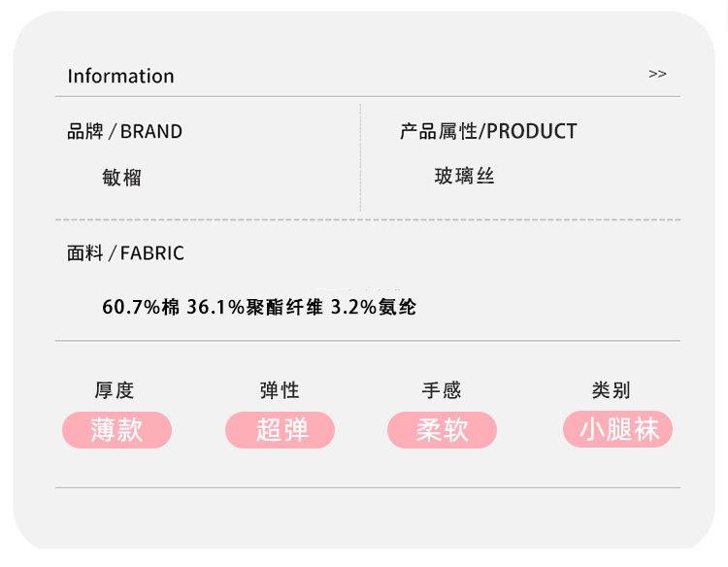Image resolution: width=728 pixels, height=567 pixels.
Task: Click the 60.7%棉 fabric text
Action: [141, 307]
